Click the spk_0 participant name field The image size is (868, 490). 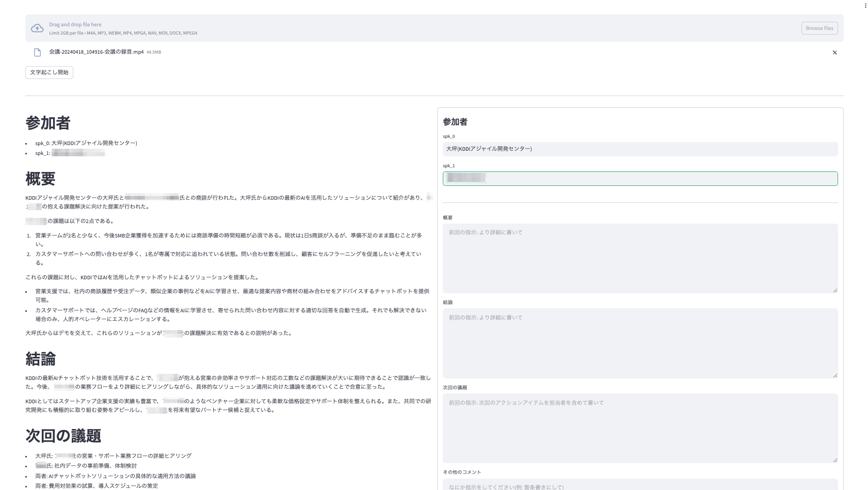[640, 149]
